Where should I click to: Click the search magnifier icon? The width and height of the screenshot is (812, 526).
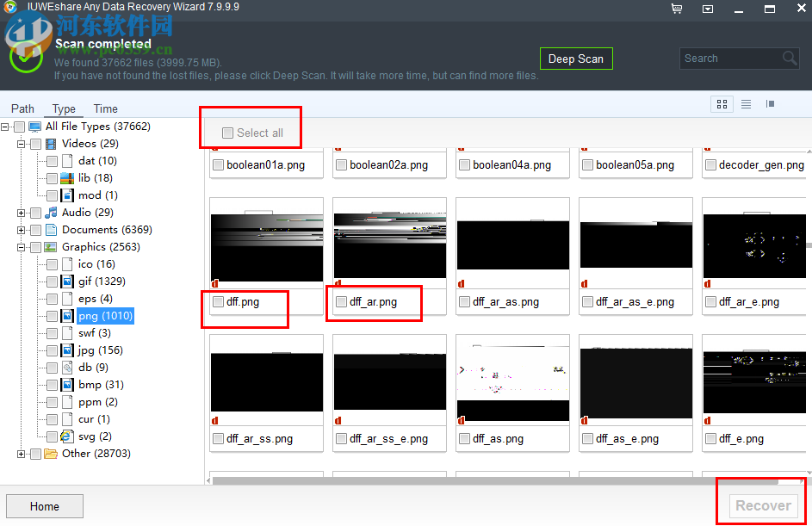point(790,58)
